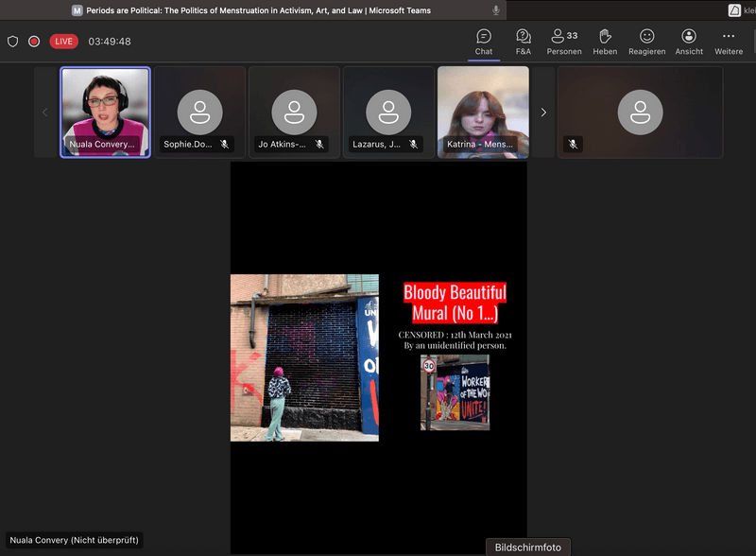
Task: Click the red recording indicator icon
Action: (x=34, y=42)
